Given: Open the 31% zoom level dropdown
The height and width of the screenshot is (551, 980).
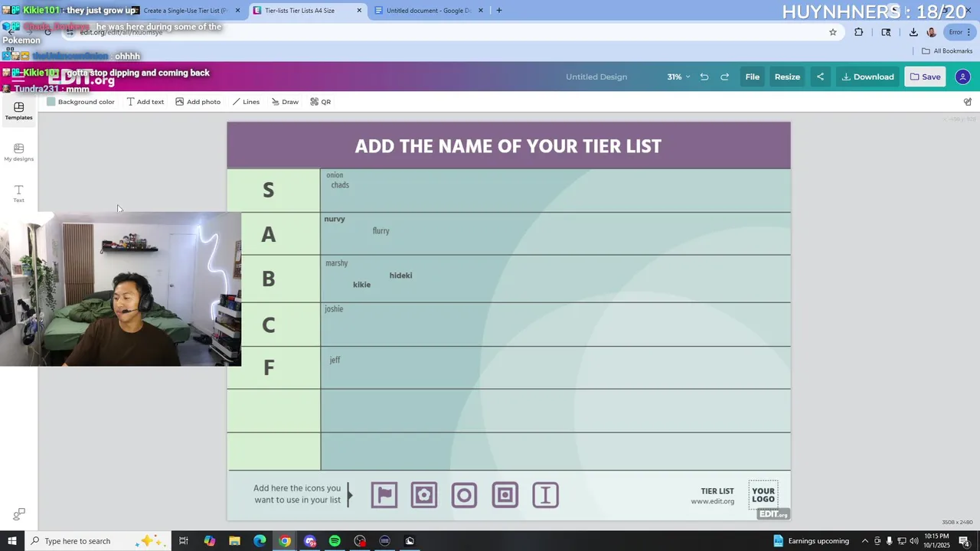Looking at the screenshot, I should click(678, 77).
